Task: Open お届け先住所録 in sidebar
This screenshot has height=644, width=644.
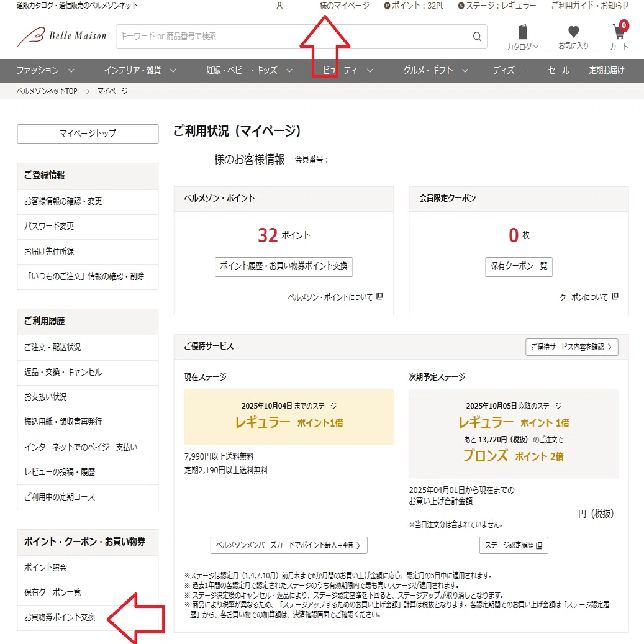Action: click(x=88, y=252)
